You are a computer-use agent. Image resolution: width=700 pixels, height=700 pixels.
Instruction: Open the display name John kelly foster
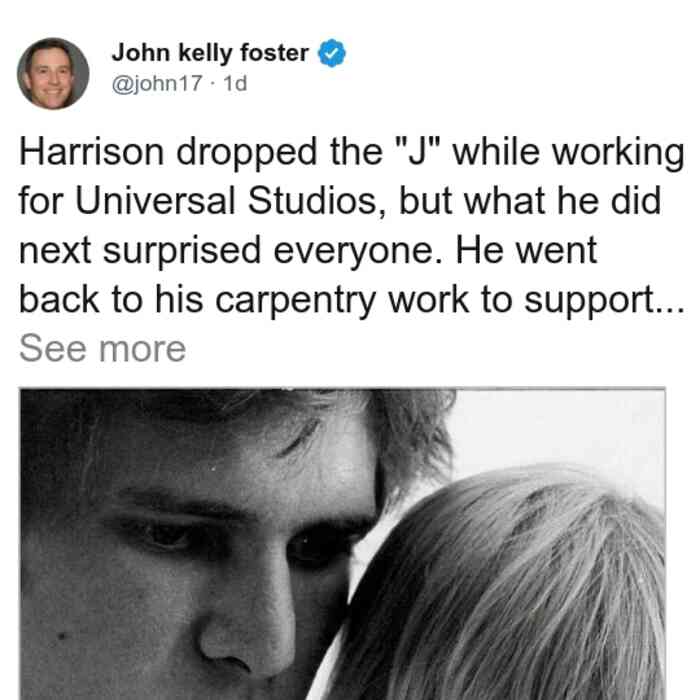click(210, 53)
